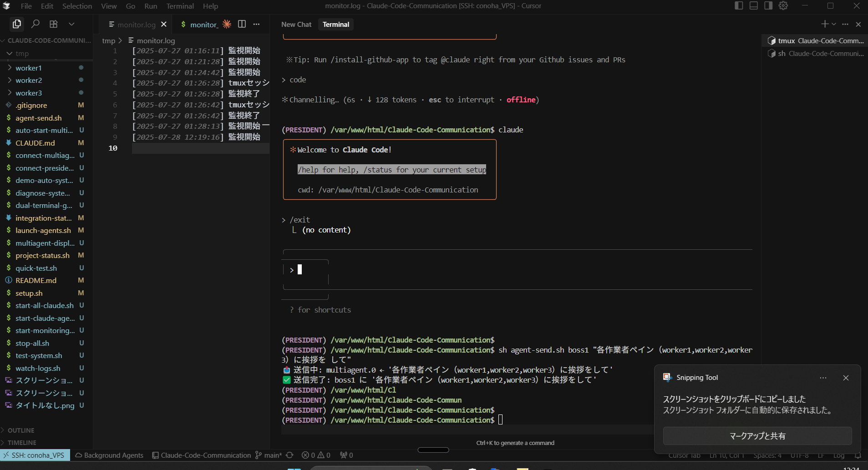Switch to the New Chat tab

296,24
